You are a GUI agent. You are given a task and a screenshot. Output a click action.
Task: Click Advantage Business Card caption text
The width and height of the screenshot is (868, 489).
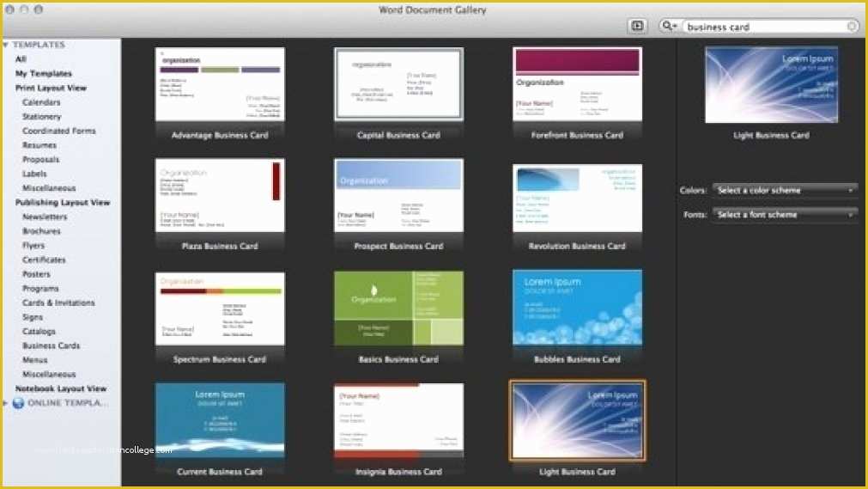click(x=220, y=135)
